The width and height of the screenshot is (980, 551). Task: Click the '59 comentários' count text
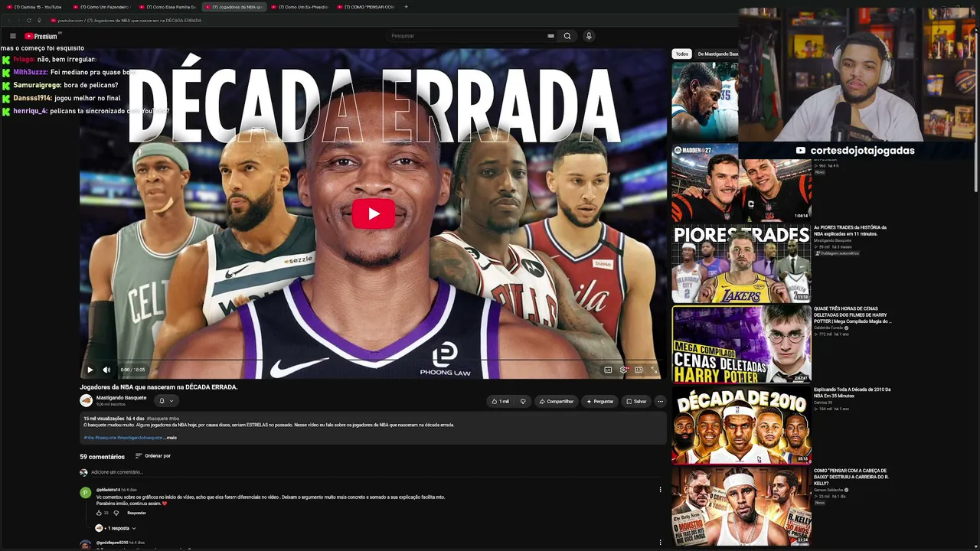(102, 457)
